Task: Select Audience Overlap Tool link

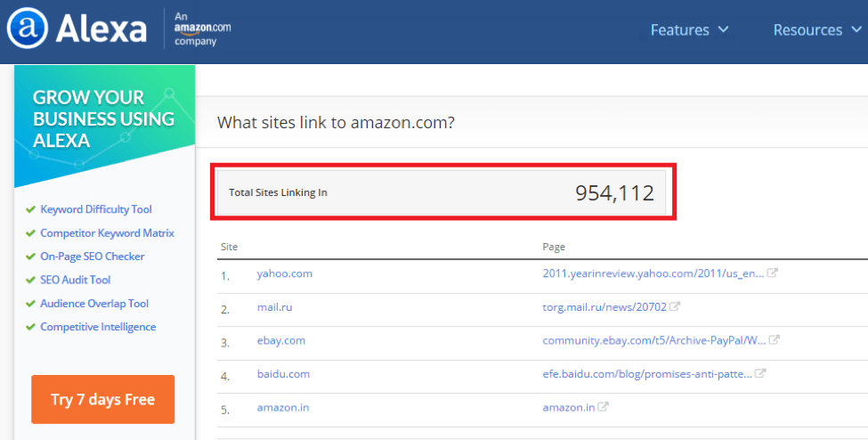Action: point(94,304)
